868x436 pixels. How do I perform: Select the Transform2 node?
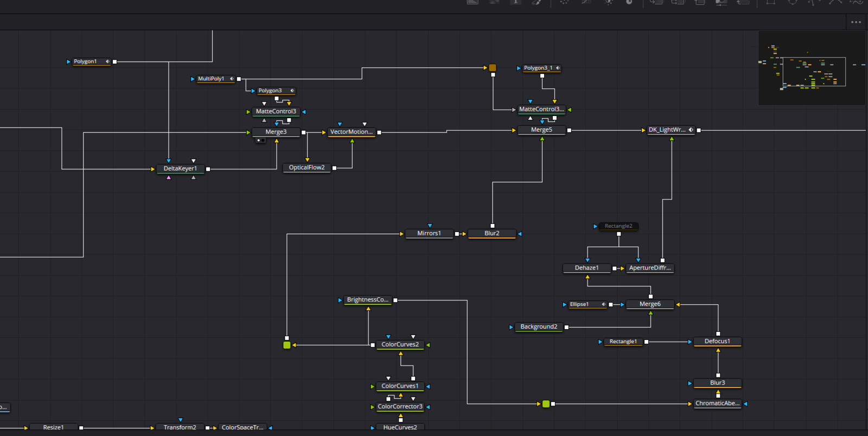pos(180,427)
